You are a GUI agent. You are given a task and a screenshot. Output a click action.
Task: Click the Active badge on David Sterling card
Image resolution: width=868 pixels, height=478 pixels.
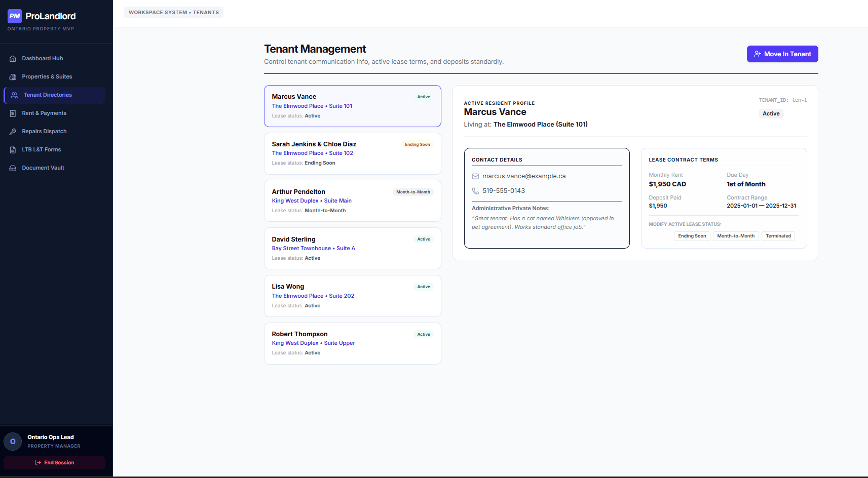pyautogui.click(x=424, y=240)
